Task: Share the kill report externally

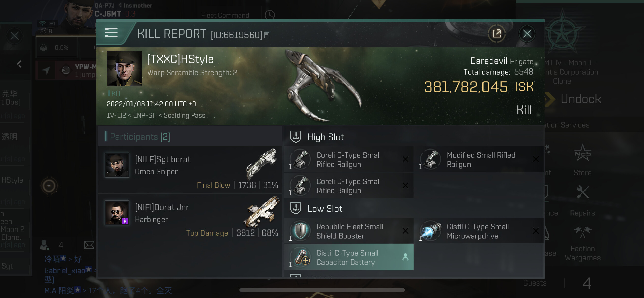Action: 497,34
